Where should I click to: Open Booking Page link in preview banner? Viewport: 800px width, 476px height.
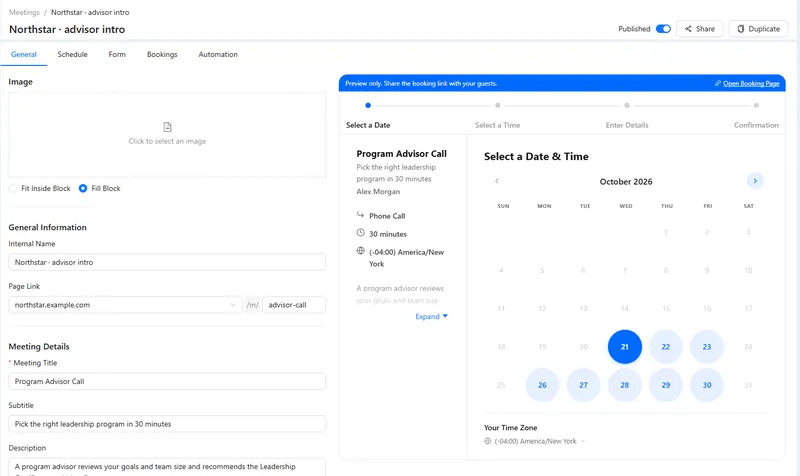pyautogui.click(x=751, y=83)
